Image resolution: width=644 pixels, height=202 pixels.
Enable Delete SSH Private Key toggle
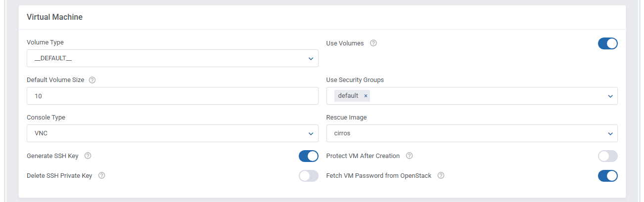coord(308,176)
